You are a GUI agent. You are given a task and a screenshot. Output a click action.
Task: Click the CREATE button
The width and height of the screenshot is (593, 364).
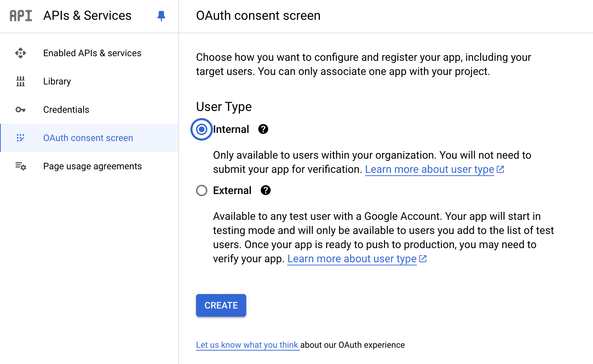pos(221,305)
